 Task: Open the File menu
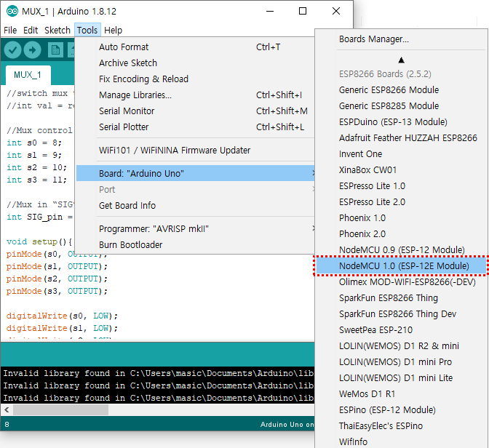point(10,31)
